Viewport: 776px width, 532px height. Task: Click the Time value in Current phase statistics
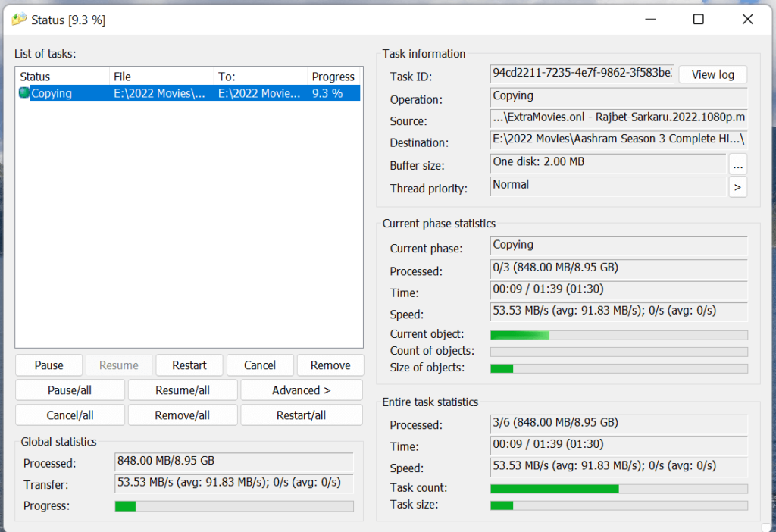click(x=618, y=290)
